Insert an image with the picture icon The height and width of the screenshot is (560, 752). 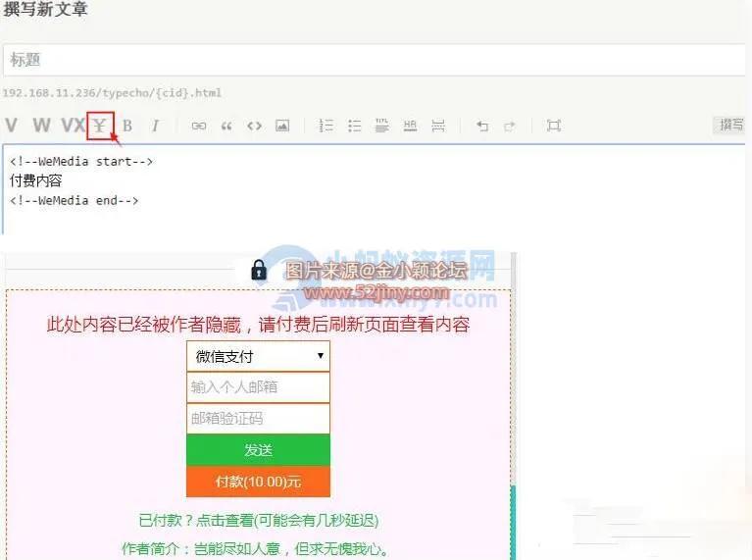[x=282, y=126]
